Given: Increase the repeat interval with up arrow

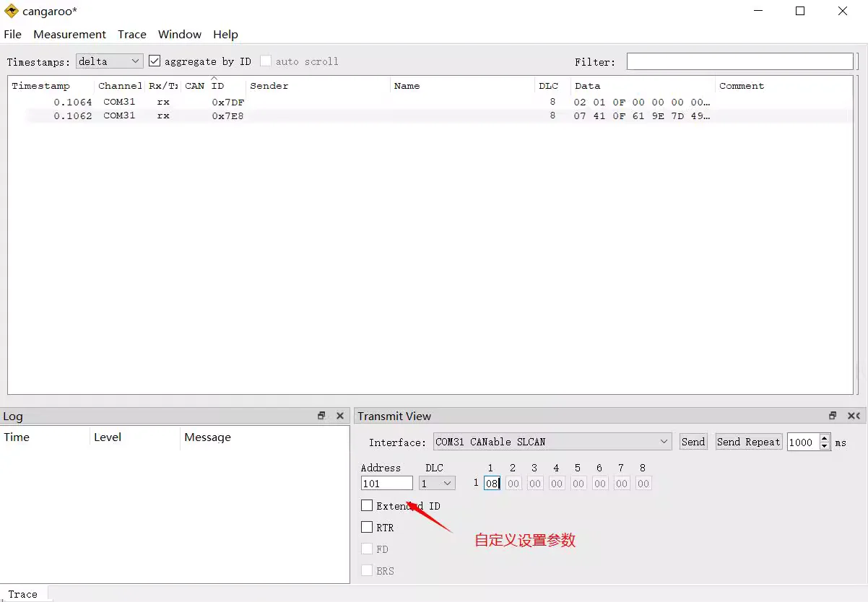Looking at the screenshot, I should (825, 438).
